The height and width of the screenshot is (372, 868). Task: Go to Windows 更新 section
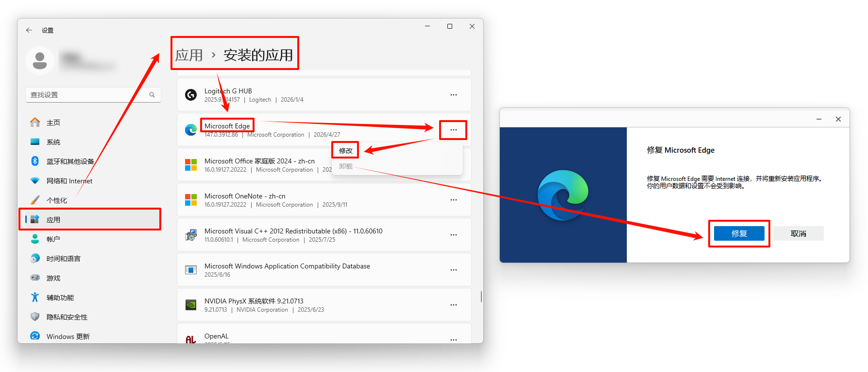68,337
